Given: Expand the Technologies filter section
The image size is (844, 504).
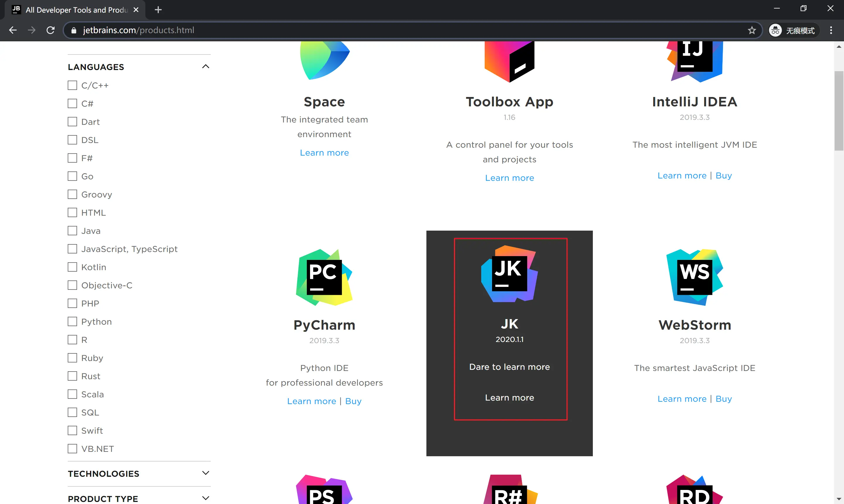Looking at the screenshot, I should [x=205, y=473].
